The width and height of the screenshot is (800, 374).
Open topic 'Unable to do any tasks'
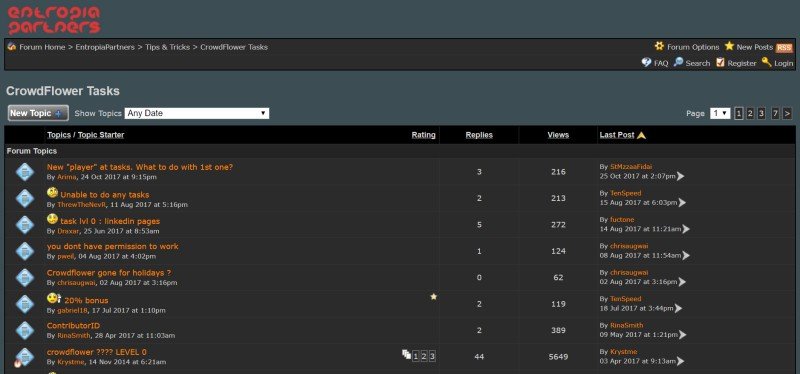[x=105, y=194]
